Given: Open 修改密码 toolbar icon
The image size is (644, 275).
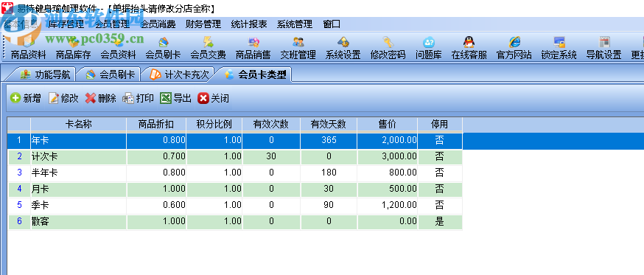Looking at the screenshot, I should coord(388,48).
